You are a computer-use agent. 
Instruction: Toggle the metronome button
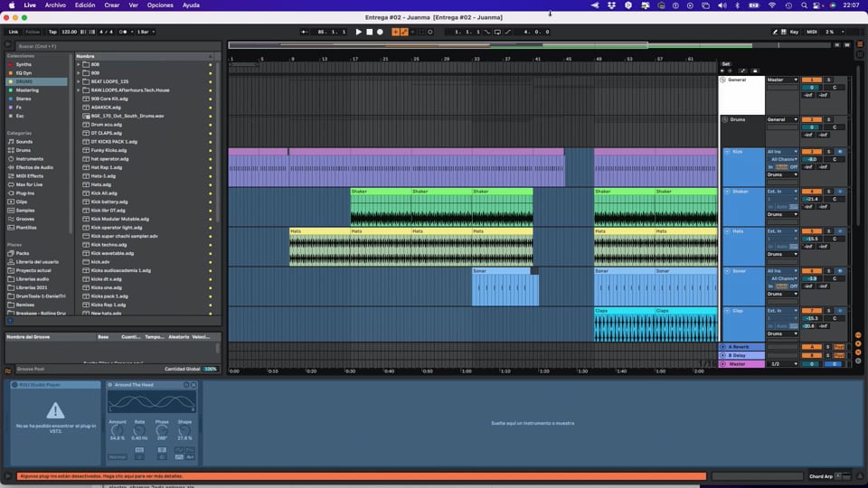click(x=123, y=33)
